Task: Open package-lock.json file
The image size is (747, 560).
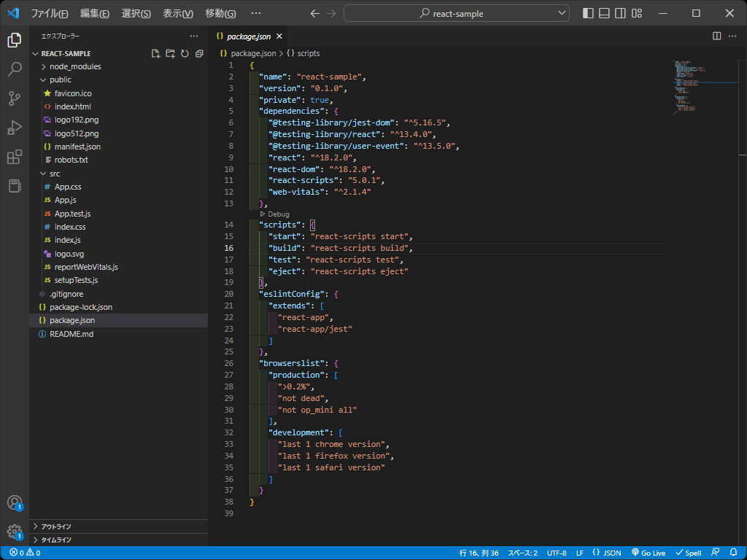Action: click(118, 307)
